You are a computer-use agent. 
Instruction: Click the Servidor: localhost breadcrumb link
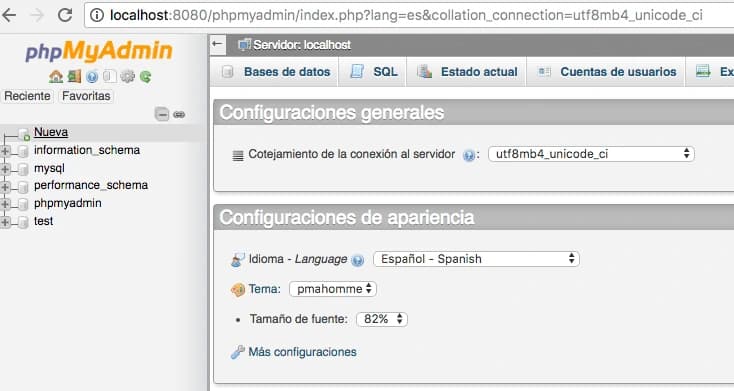[302, 45]
